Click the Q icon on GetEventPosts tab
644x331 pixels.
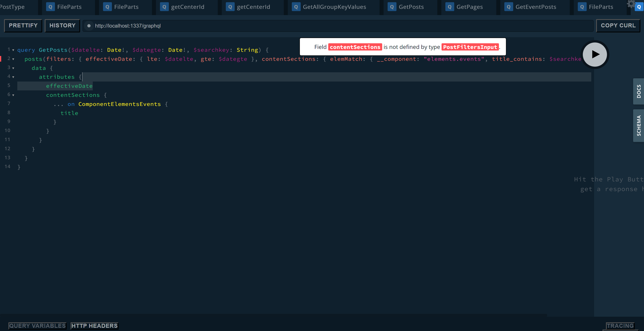point(509,7)
